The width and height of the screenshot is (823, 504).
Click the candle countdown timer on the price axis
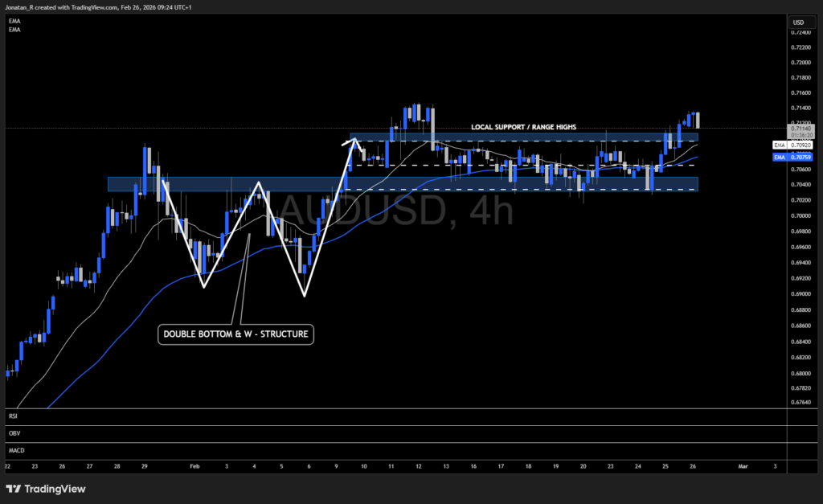pyautogui.click(x=800, y=135)
